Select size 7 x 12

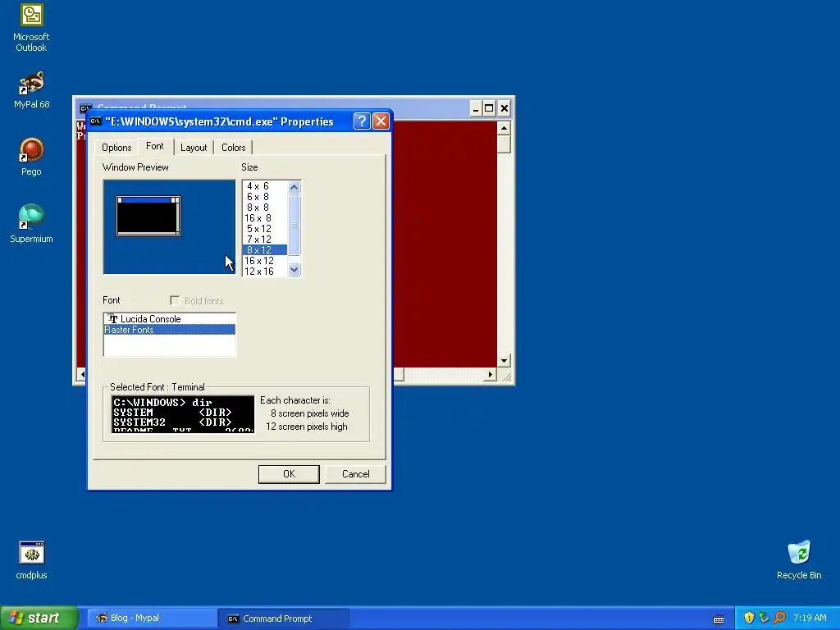pos(265,240)
